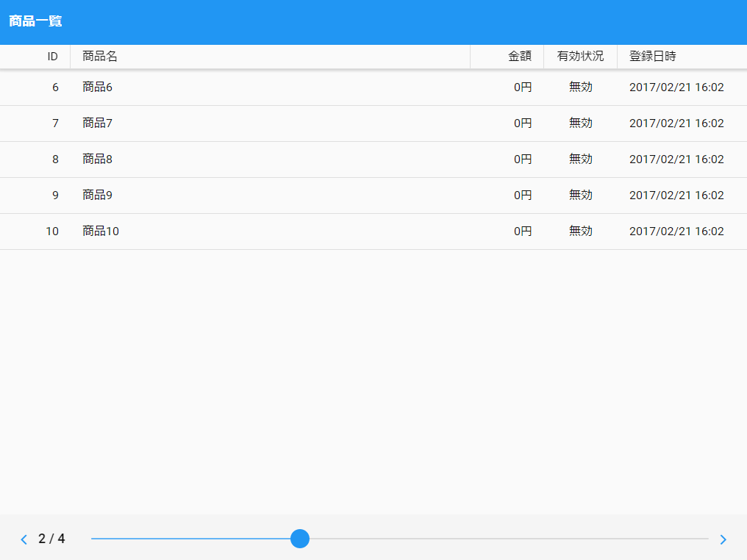747x560 pixels.
Task: Go to next page with right chevron
Action: 723,539
